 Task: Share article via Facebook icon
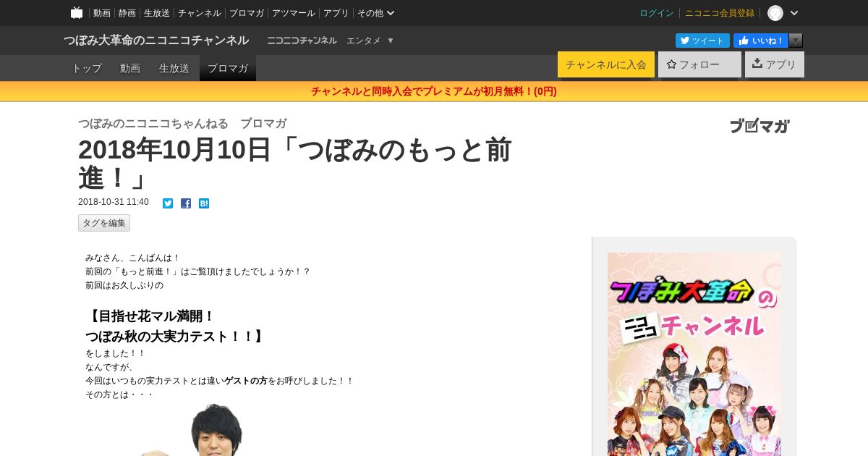(186, 203)
